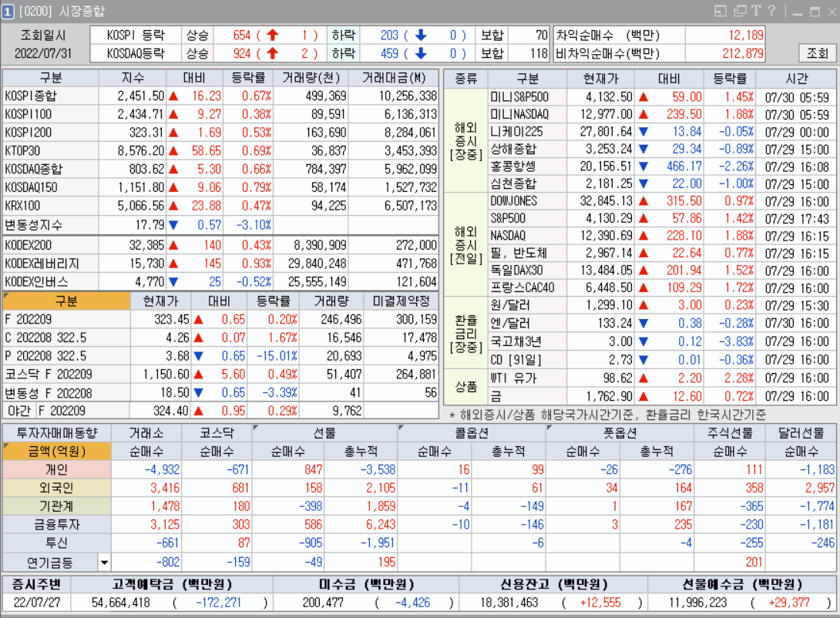The image size is (840, 618).
Task: Select the F 202209 futures row
Action: pyautogui.click(x=220, y=320)
